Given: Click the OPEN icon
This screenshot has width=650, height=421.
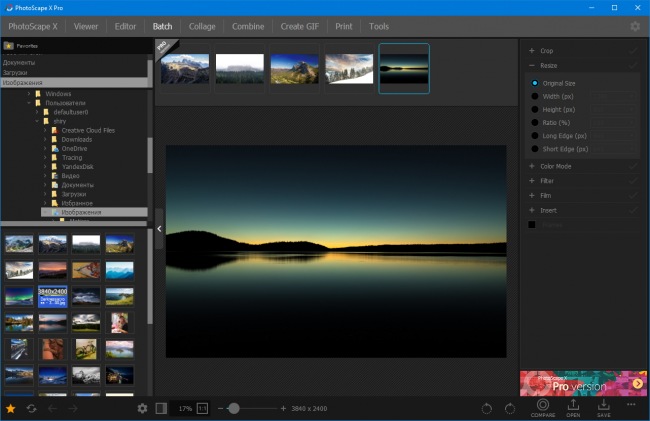Looking at the screenshot, I should pos(573,408).
